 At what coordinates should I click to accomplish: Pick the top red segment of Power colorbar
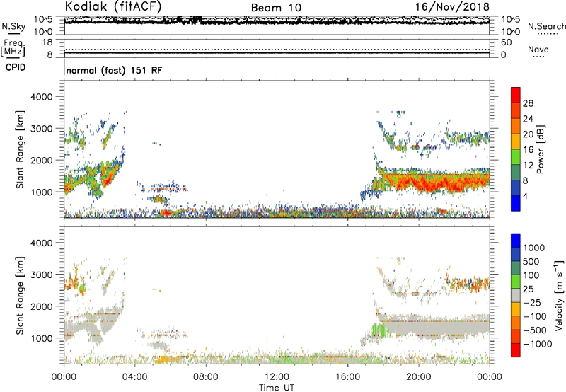(516, 96)
